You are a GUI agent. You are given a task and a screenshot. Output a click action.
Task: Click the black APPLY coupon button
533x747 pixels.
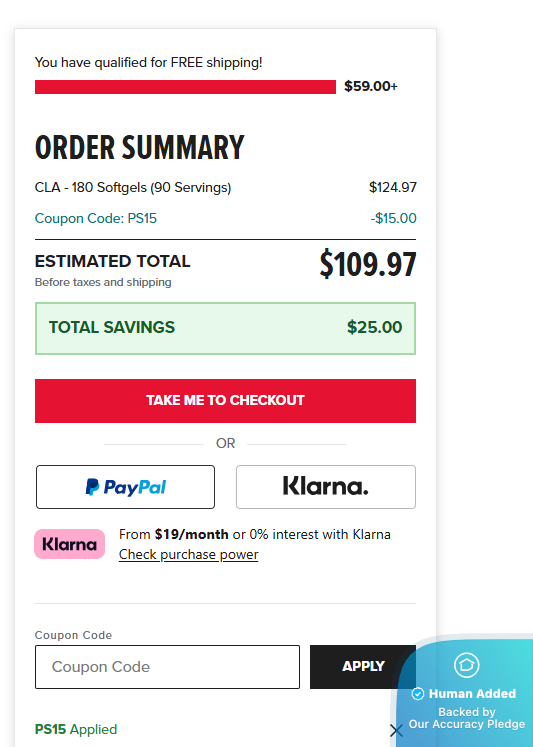[x=363, y=666]
